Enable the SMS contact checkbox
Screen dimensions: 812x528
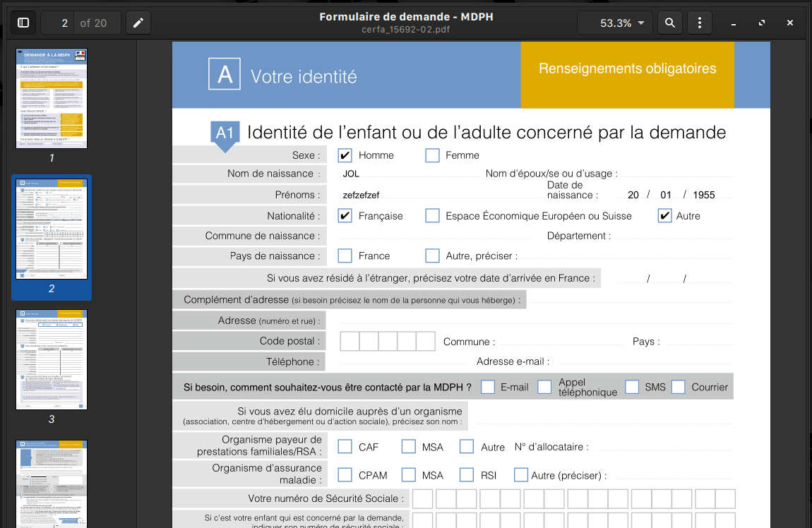point(632,387)
